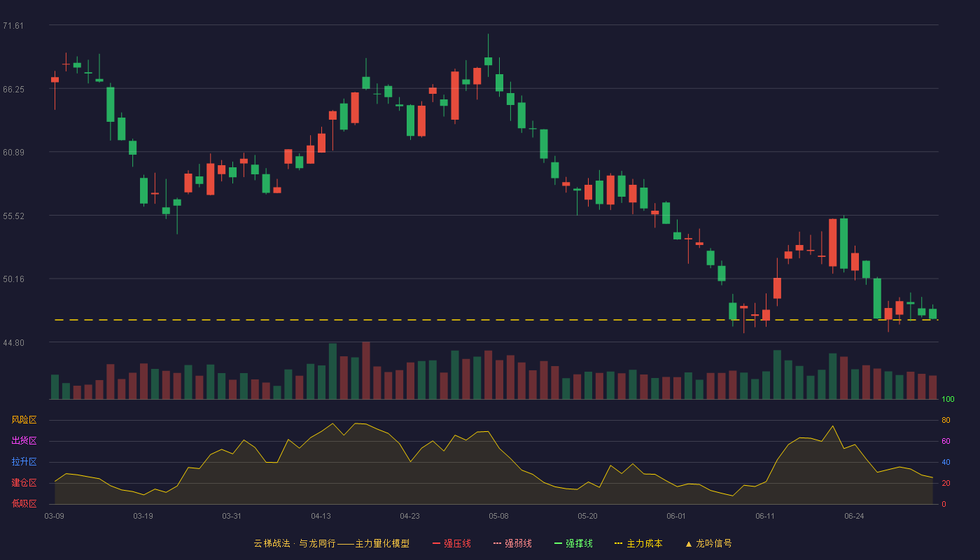Click the 44.80 price axis label

pos(13,343)
